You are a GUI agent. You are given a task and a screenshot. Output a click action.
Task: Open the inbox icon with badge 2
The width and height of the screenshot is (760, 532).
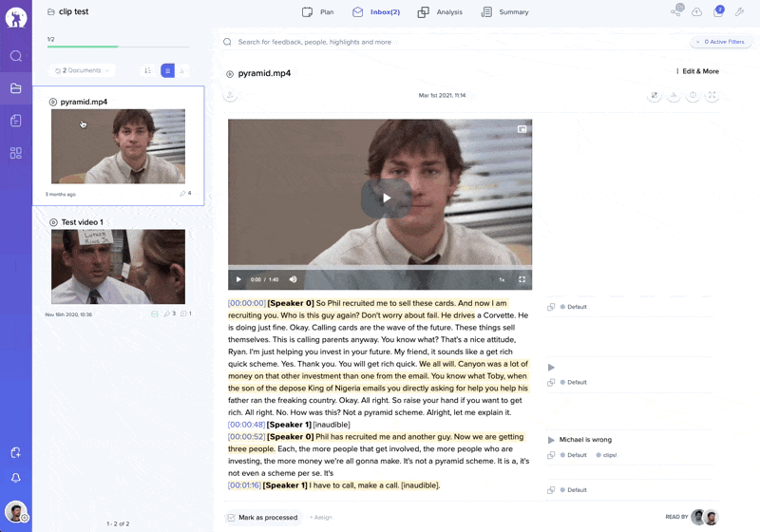(718, 11)
